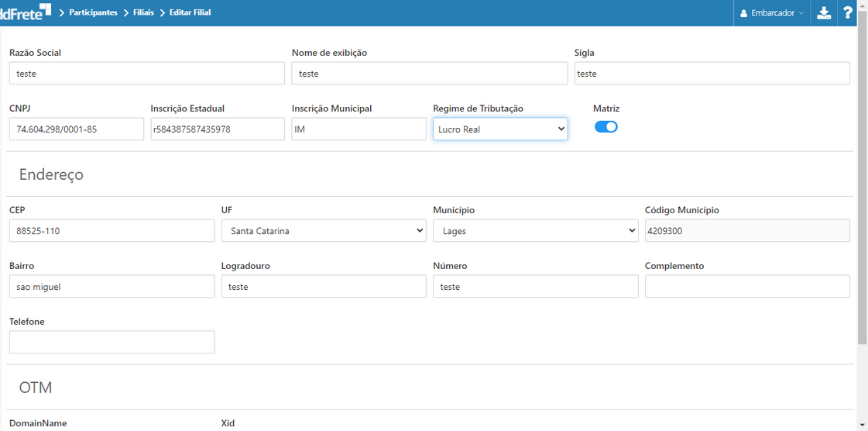This screenshot has height=431, width=868.
Task: Click the empty Telefone field
Action: point(112,342)
